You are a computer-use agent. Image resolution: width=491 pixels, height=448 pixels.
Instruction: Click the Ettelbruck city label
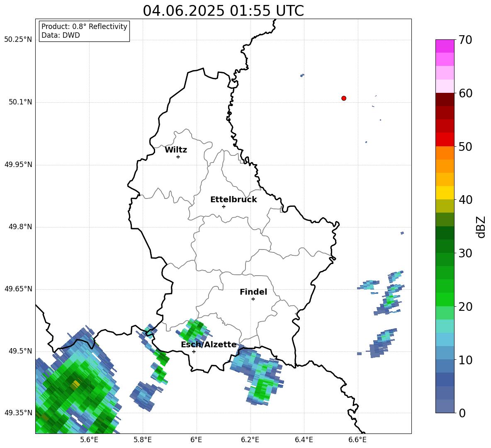233,200
